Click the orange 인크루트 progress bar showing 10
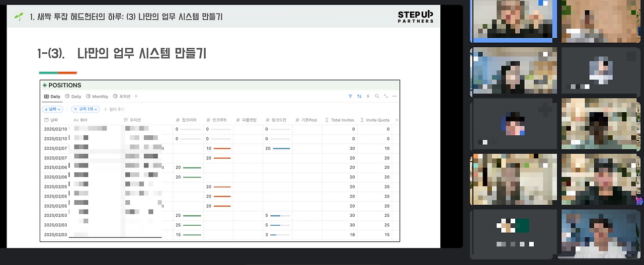The height and width of the screenshot is (265, 644). point(222,148)
